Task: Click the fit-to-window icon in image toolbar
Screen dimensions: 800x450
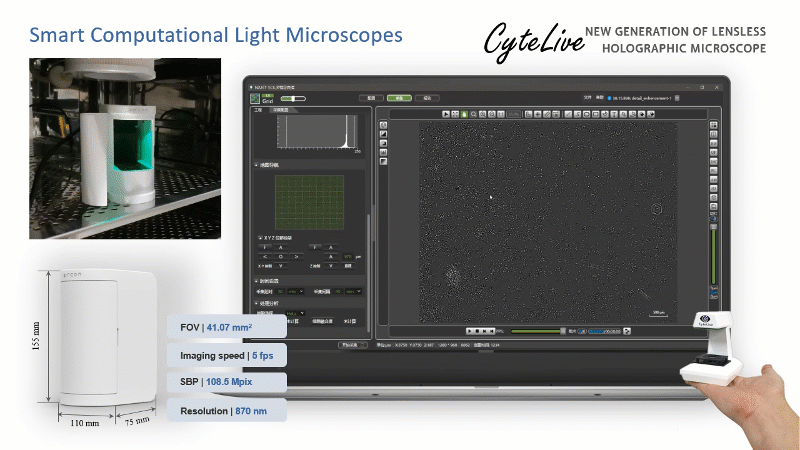Action: pos(455,114)
